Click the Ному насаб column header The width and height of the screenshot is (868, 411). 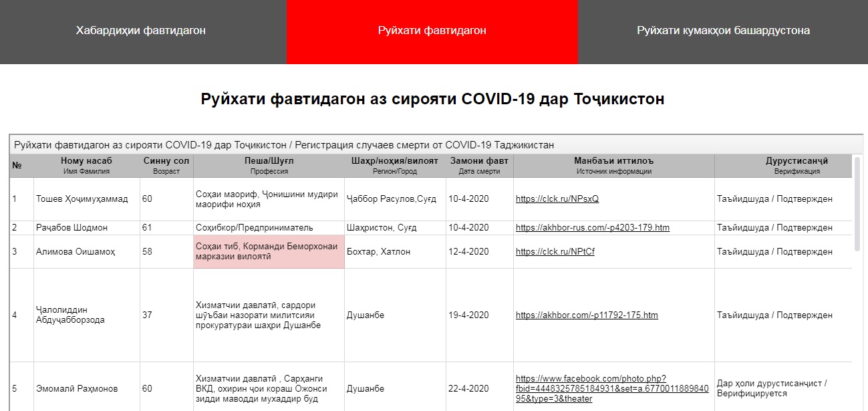(86, 165)
